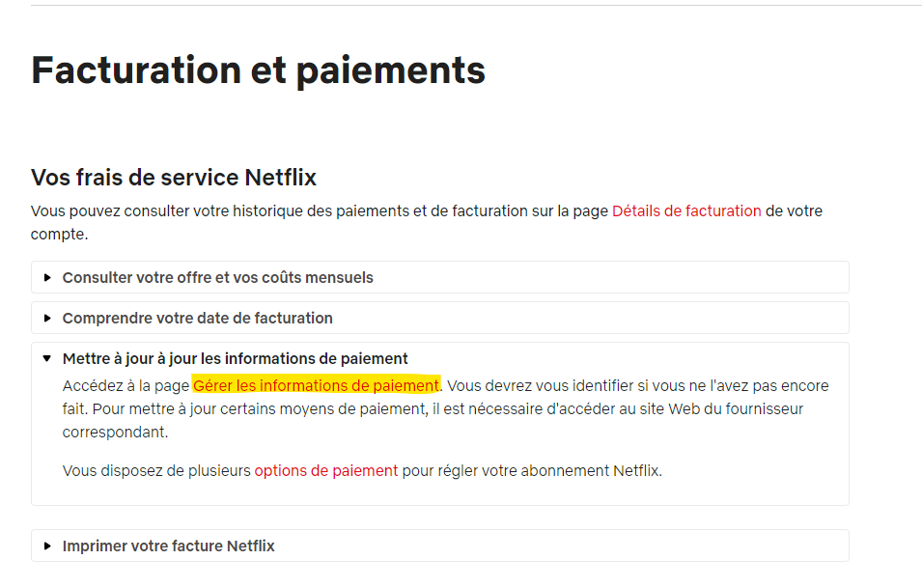The width and height of the screenshot is (922, 588).
Task: Click the sentence "Vous devrez vous identifier"
Action: click(x=541, y=386)
